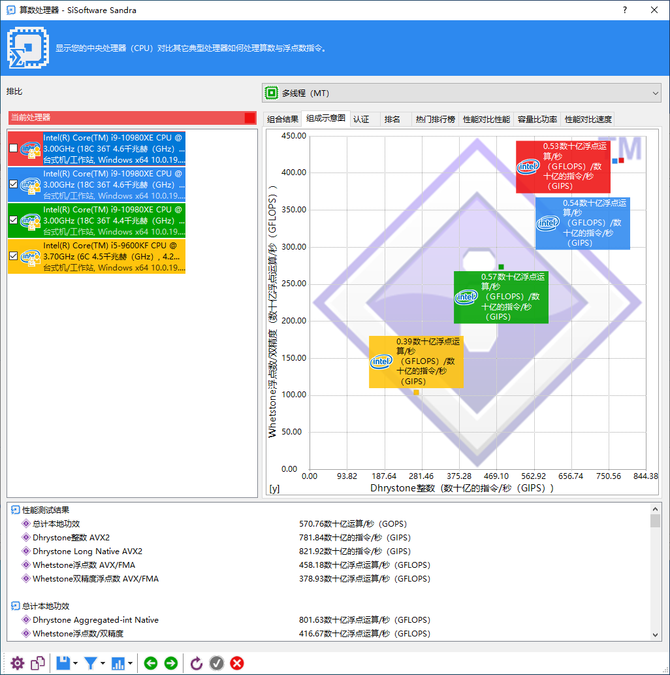
Task: Go forward with green right arrow
Action: pos(171,663)
